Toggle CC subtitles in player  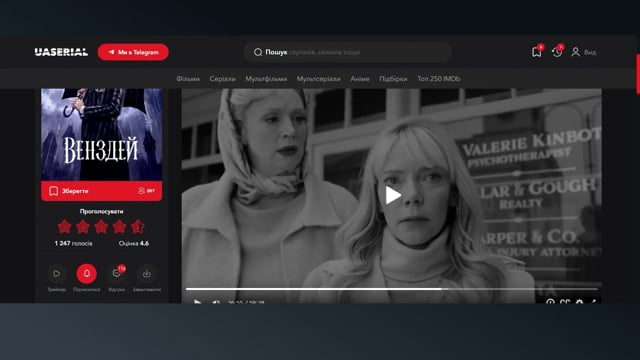coord(565,302)
